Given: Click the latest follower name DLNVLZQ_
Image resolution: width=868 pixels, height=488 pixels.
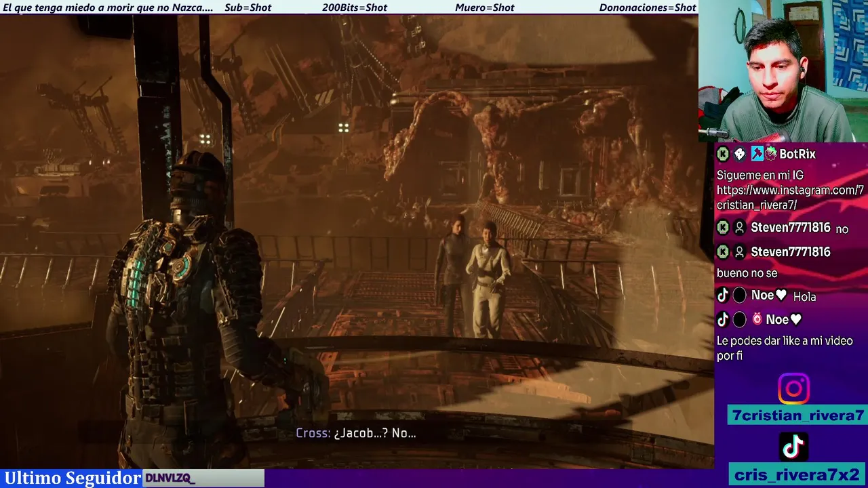Looking at the screenshot, I should 170,479.
